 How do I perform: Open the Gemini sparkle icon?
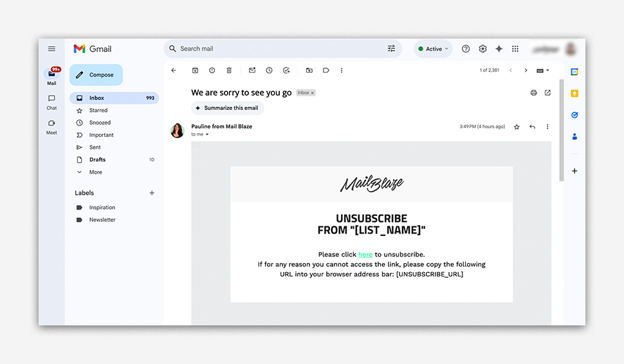coord(499,49)
